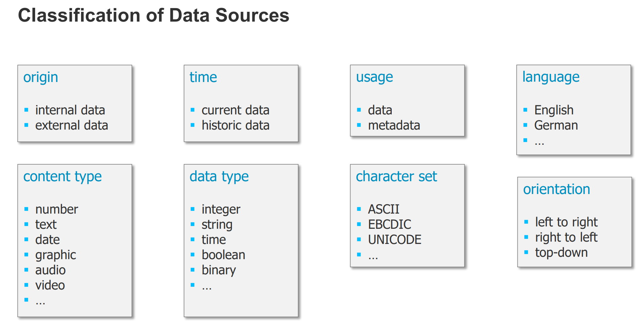
Task: Select the 'internal data' bullet item
Action: tap(70, 110)
